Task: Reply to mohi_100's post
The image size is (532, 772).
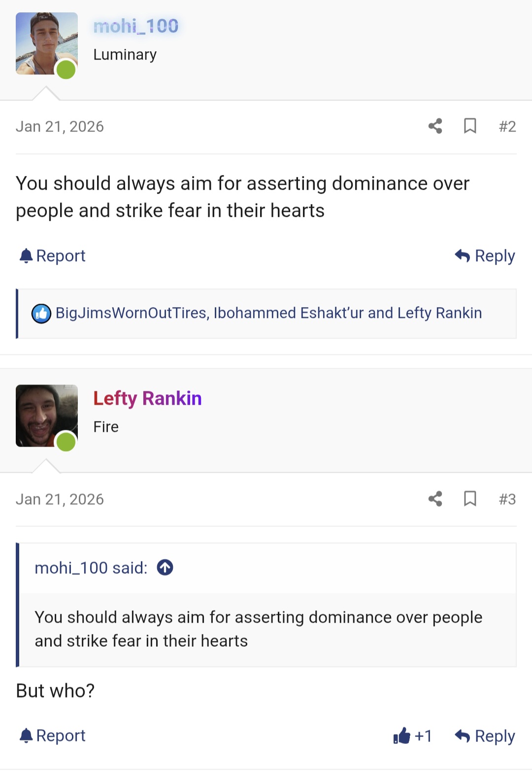Action: click(485, 256)
